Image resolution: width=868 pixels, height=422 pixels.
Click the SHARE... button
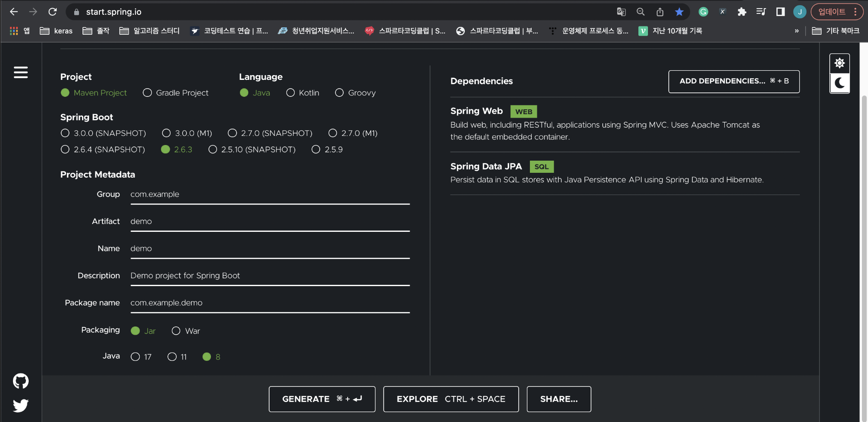coord(559,399)
